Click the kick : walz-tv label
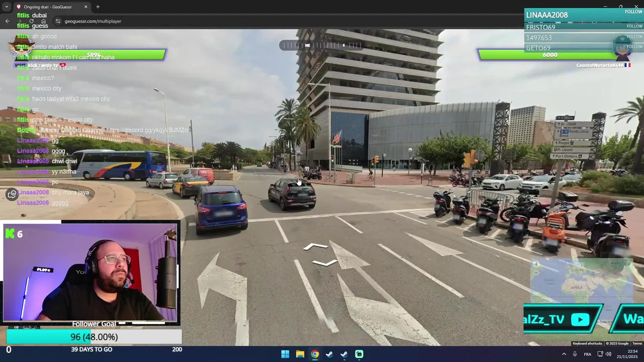The image size is (644, 362). [x=43, y=65]
